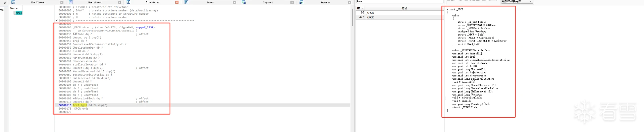Close the Exports tab
Screen dimensions: 644x132
350,2
